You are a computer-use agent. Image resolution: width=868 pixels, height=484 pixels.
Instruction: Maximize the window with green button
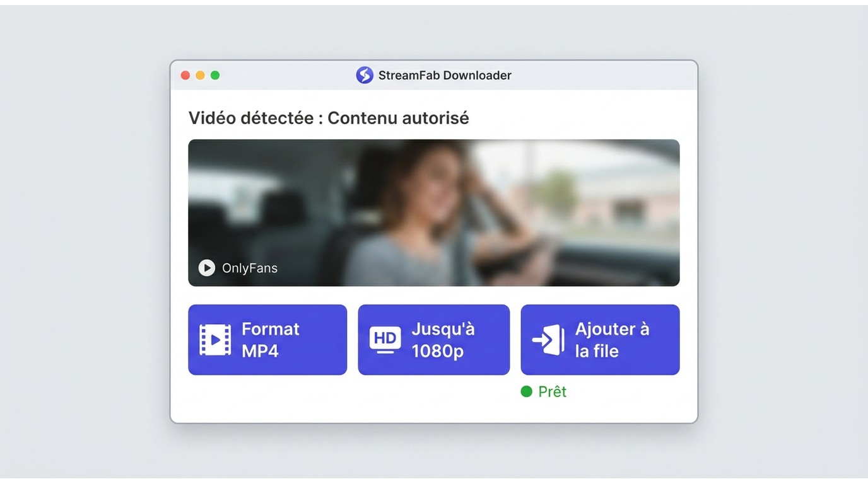pyautogui.click(x=215, y=75)
